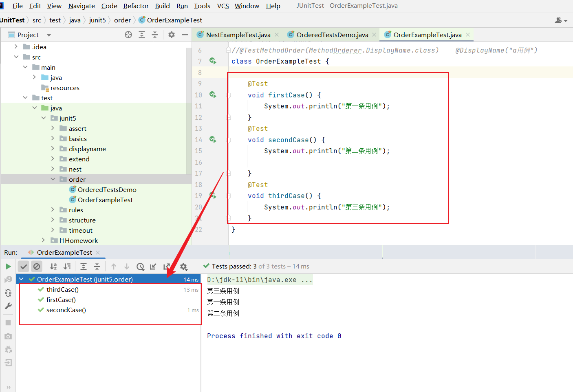Click the order breadcrumb in navigation bar
The height and width of the screenshot is (392, 573).
(122, 20)
